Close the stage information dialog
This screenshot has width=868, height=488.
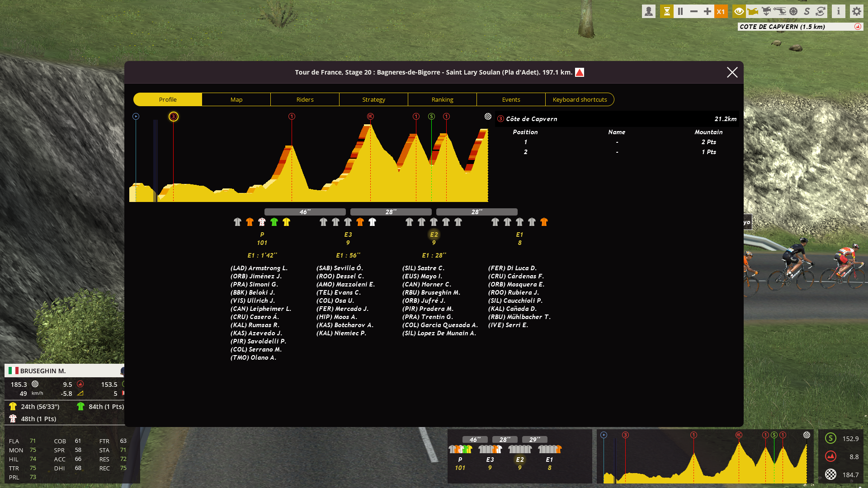(732, 72)
